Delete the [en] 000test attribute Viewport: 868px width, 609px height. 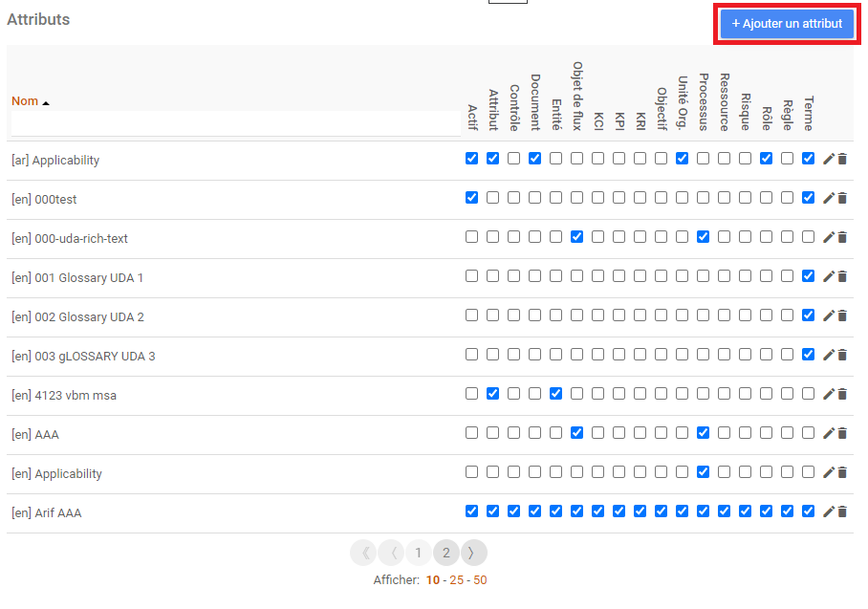point(842,198)
